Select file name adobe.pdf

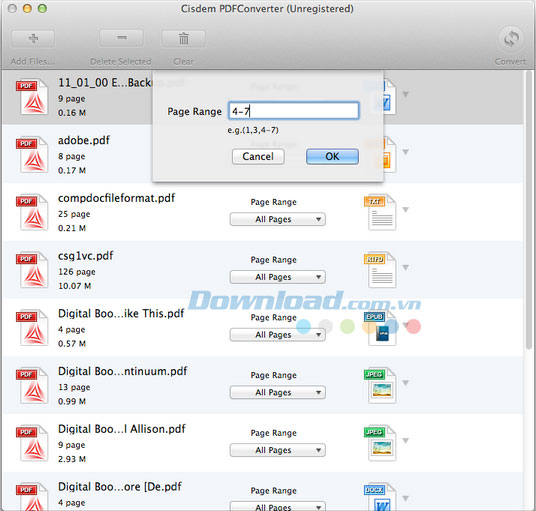point(84,140)
